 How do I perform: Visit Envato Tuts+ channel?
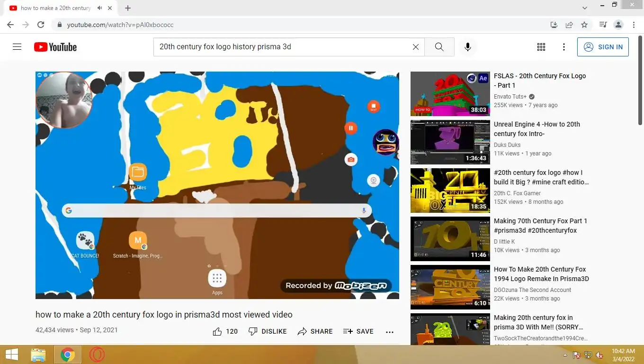(510, 97)
